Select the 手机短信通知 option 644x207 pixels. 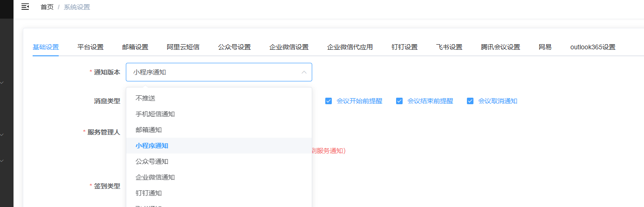pos(155,114)
